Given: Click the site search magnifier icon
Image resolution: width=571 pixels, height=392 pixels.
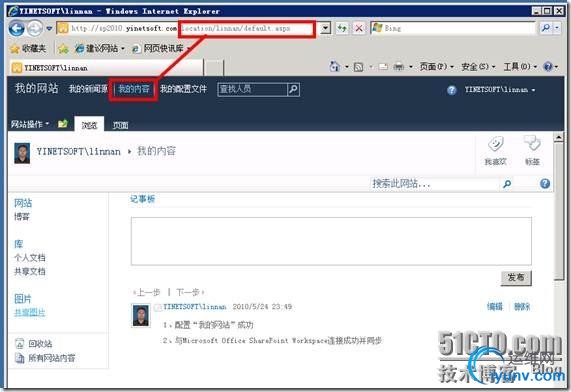Looking at the screenshot, I should click(507, 184).
